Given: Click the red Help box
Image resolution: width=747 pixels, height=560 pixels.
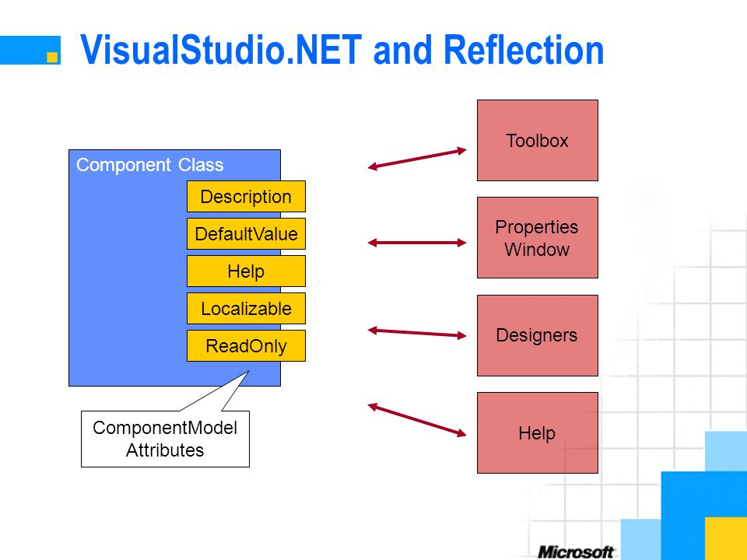Looking at the screenshot, I should click(538, 433).
